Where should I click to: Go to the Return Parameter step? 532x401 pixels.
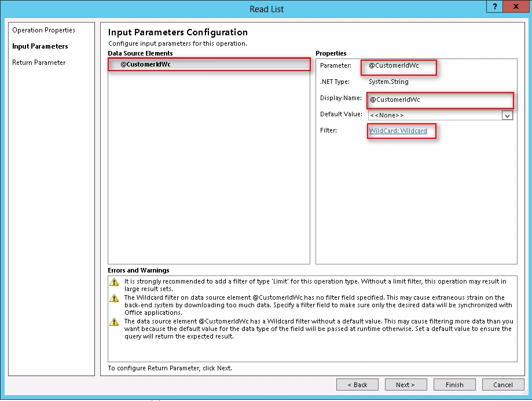coord(39,62)
